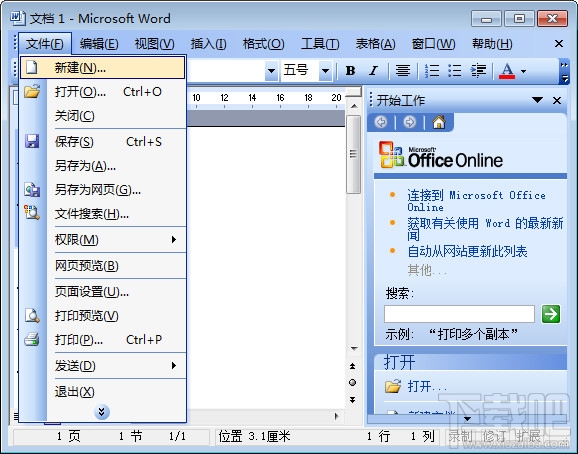578x454 pixels.
Task: Choose 另存为网页(G)... menu entry
Action: pos(102,190)
